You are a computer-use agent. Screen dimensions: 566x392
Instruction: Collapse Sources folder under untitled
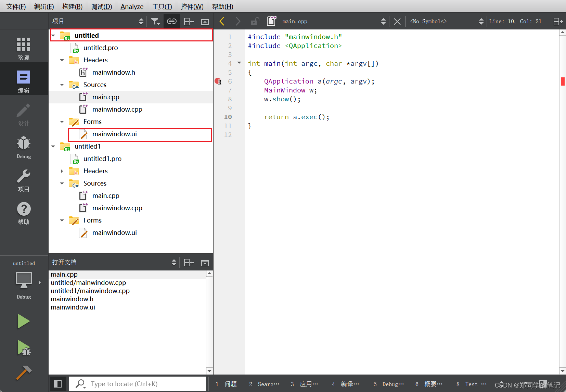[x=62, y=85]
